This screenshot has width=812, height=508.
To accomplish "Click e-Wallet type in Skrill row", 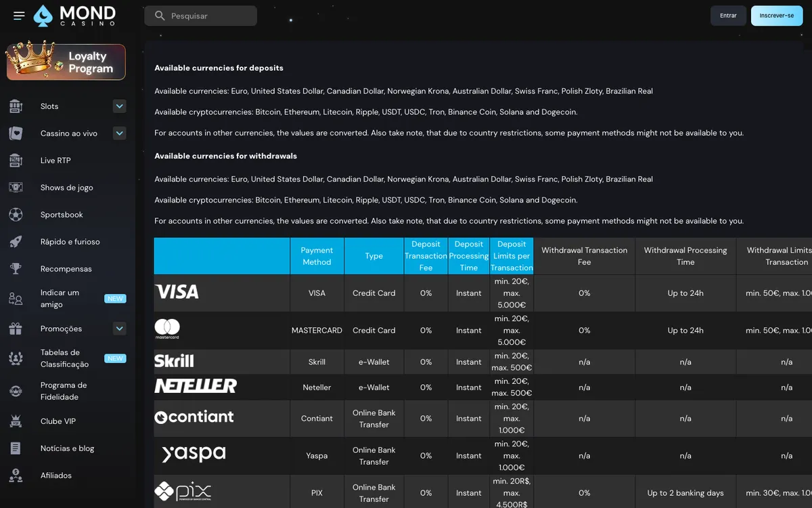I will [x=374, y=362].
